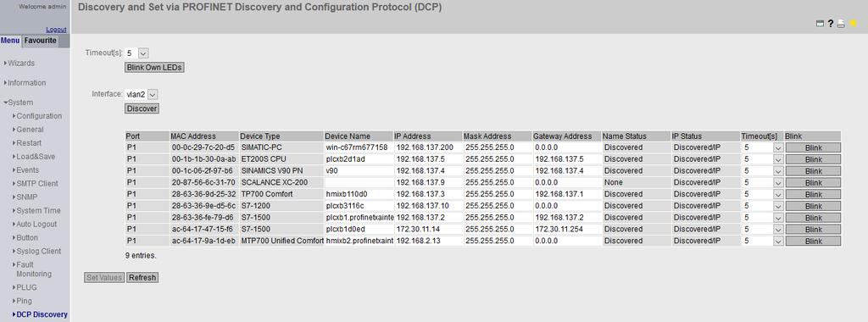Open the top Timeout[s] dropdown

pyautogui.click(x=137, y=53)
